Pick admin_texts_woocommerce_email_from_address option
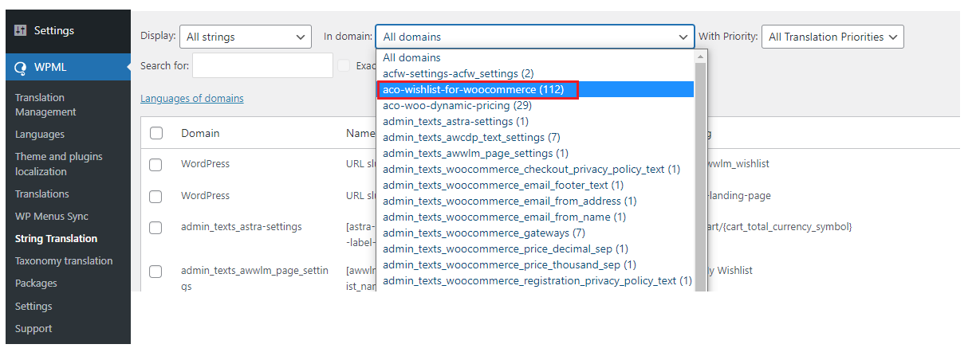 point(535,201)
